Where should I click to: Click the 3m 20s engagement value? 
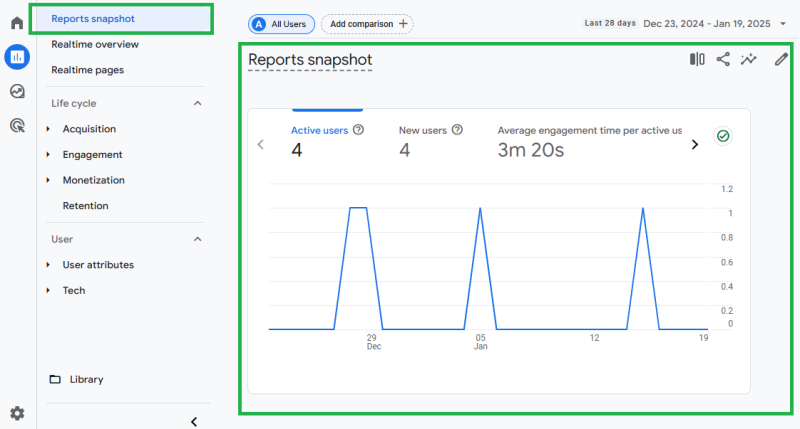click(x=531, y=150)
